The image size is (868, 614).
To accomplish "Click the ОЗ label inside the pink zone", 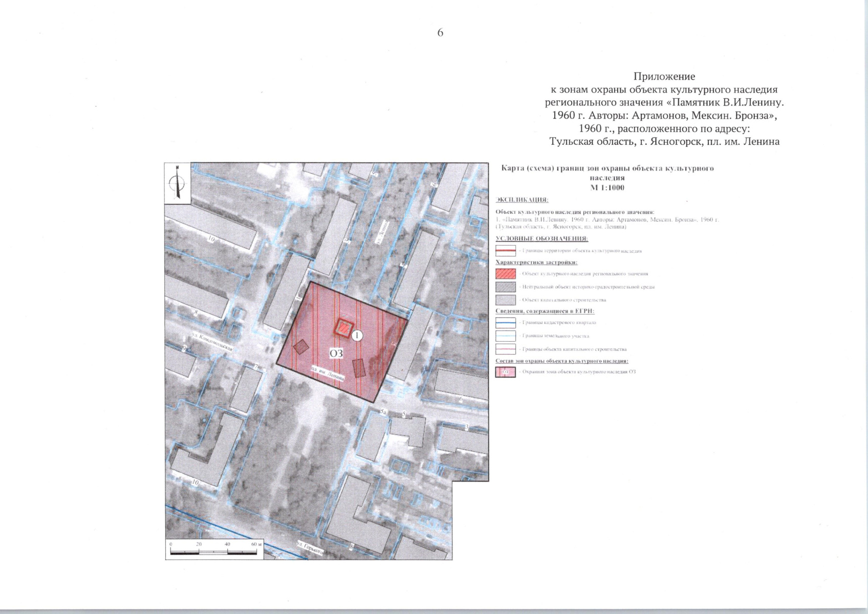I will pos(336,353).
